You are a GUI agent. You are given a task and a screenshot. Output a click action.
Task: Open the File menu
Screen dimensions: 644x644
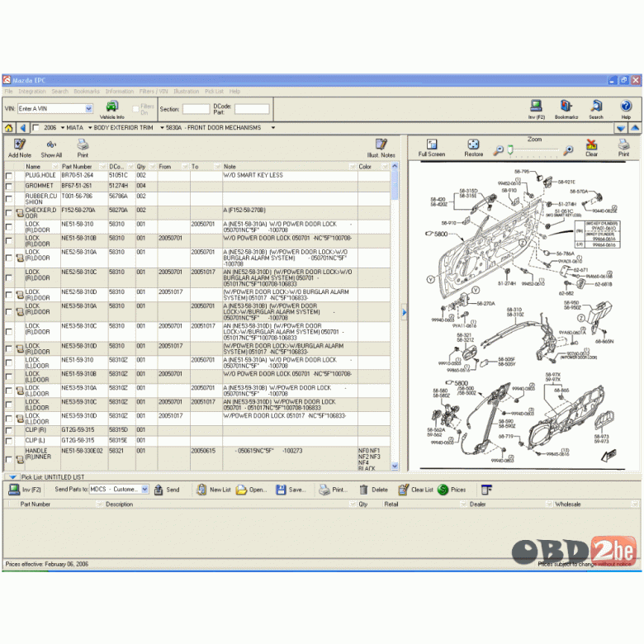[8, 92]
